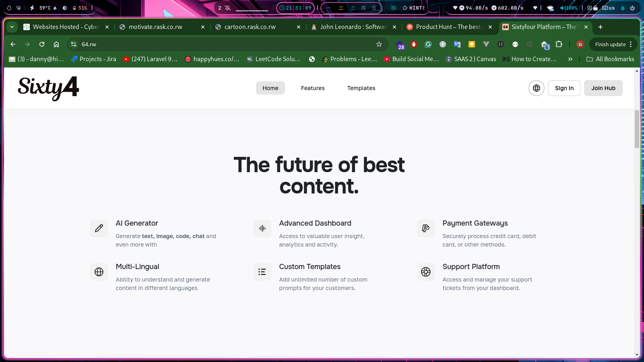The image size is (644, 362).
Task: Open the All Bookmarks folder
Action: [610, 59]
